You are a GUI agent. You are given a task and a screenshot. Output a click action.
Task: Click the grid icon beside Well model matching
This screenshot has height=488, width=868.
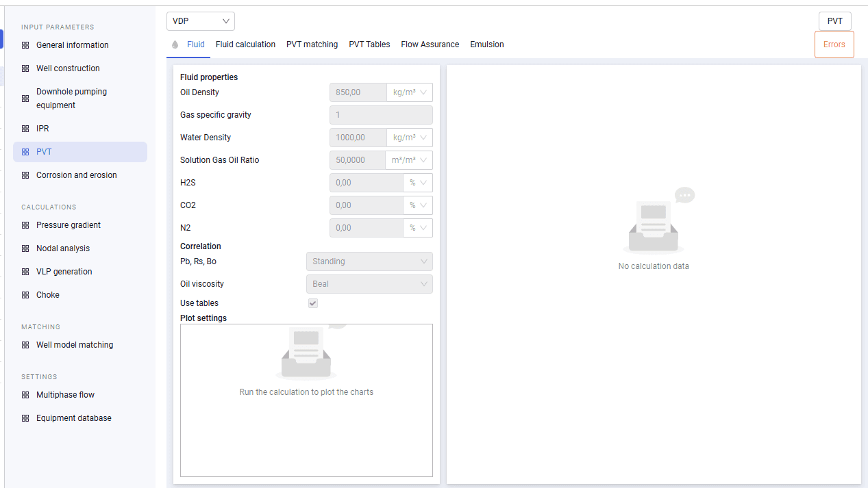(25, 345)
